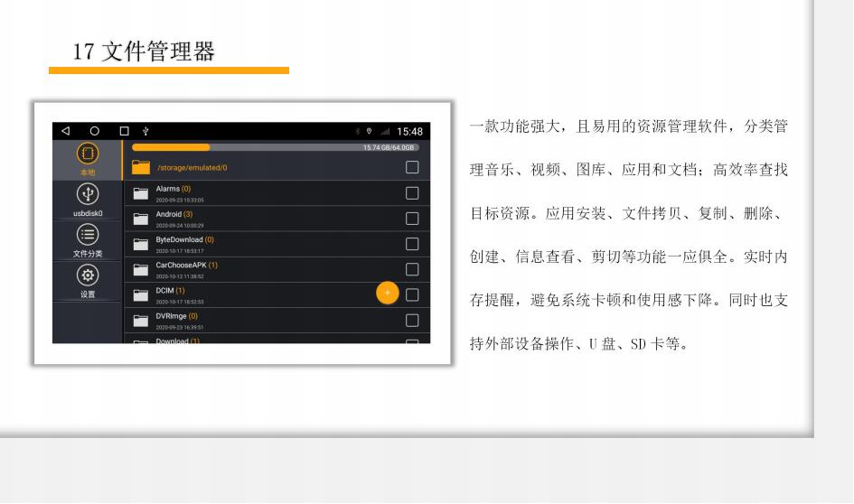
Task: Tap the Android home circle icon
Action: (x=95, y=131)
